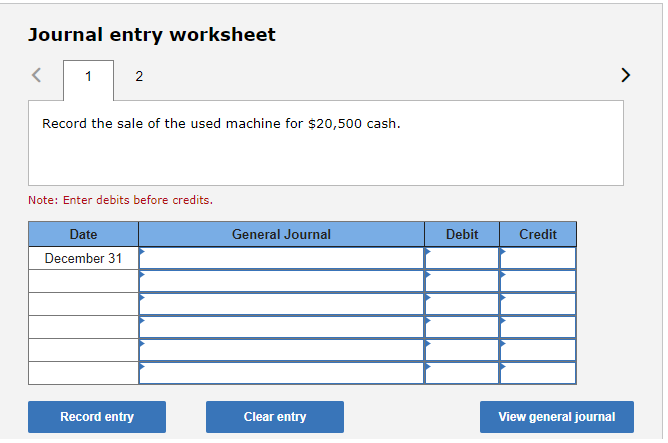This screenshot has width=668, height=443.
Task: Open last row General Journal account dropdown
Action: pos(281,373)
